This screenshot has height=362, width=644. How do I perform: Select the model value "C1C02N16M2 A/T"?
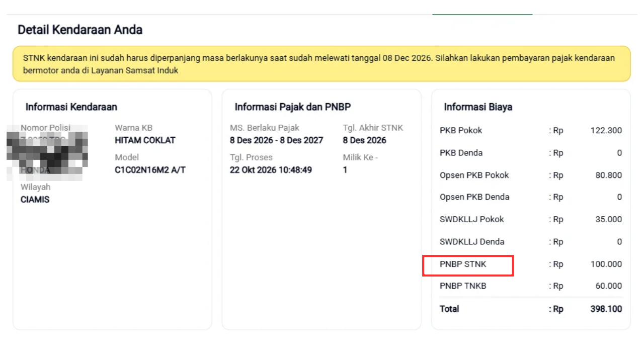150,170
